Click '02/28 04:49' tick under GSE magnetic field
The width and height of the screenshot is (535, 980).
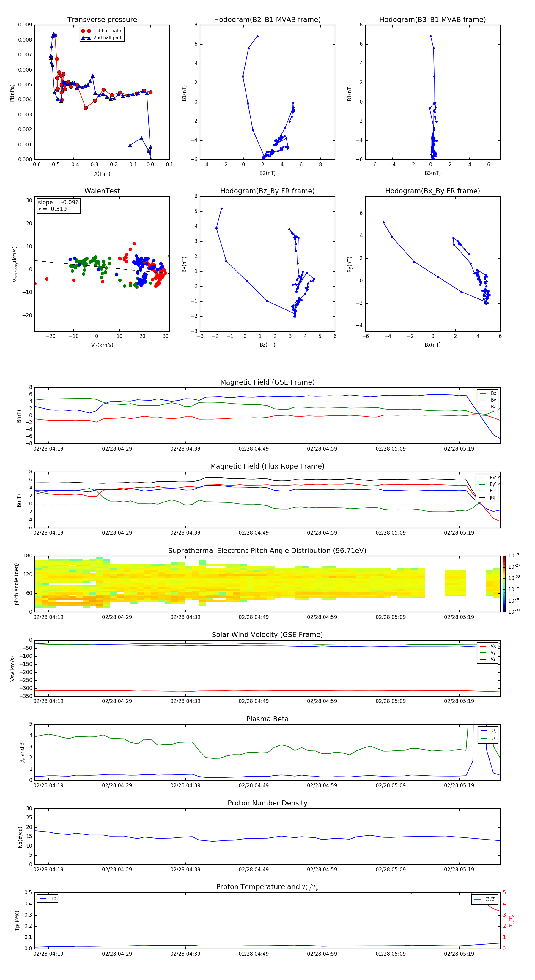click(254, 449)
